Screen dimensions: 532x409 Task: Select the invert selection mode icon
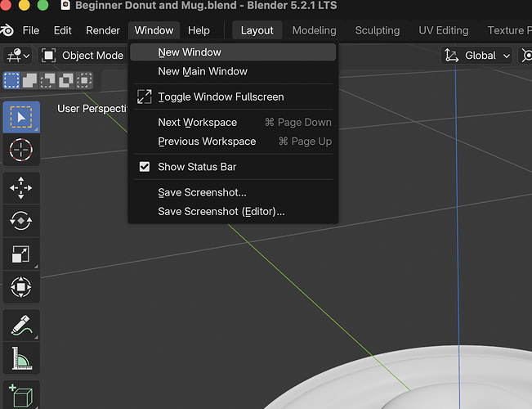pyautogui.click(x=66, y=80)
